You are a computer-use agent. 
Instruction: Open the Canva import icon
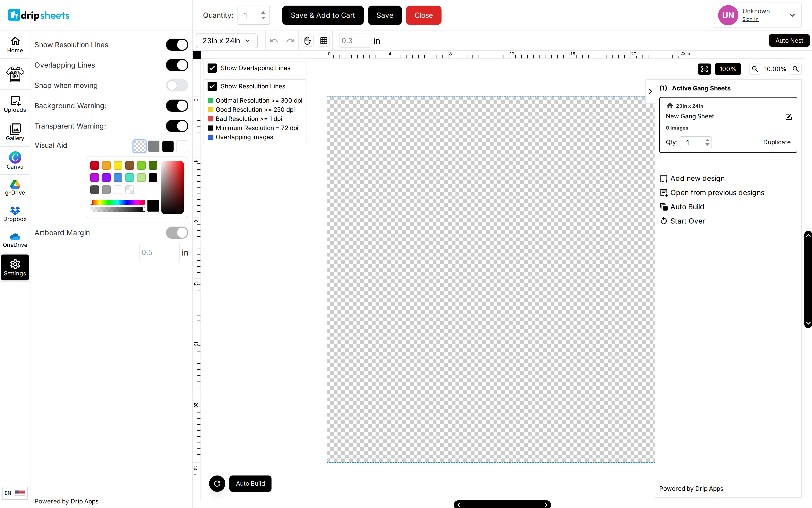[x=15, y=161]
